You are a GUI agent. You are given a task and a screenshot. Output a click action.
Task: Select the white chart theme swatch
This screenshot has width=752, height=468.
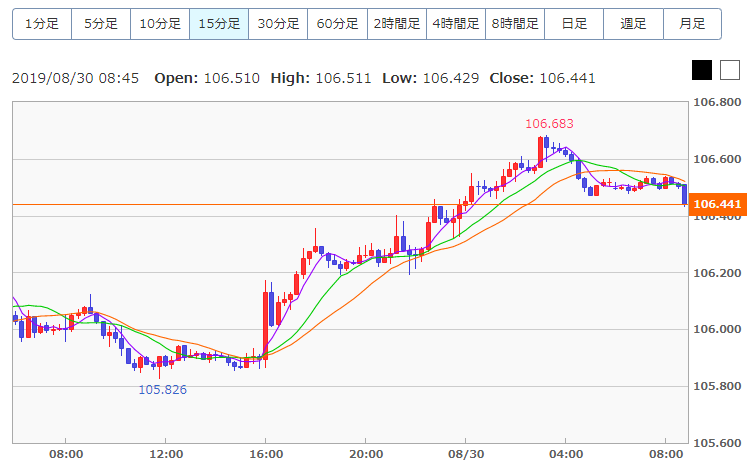coord(730,70)
